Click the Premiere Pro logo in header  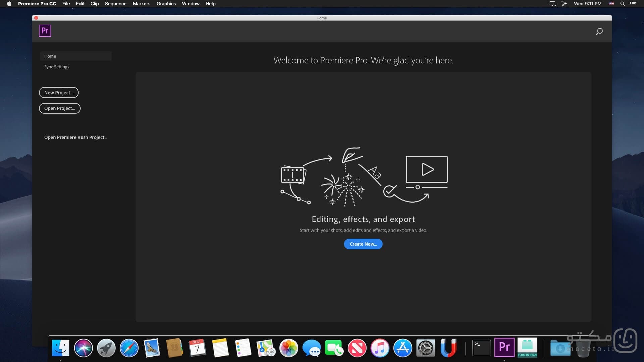(x=45, y=31)
